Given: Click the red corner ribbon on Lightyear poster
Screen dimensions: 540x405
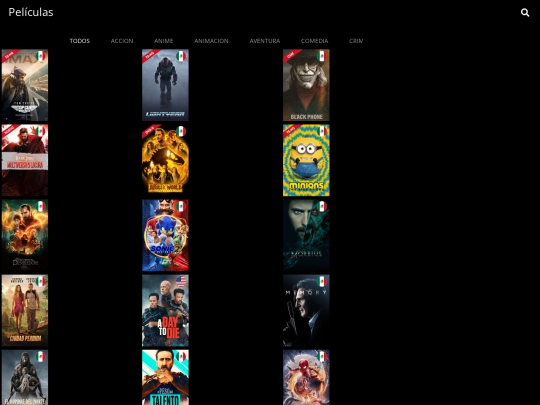Looking at the screenshot, I should [149, 55].
